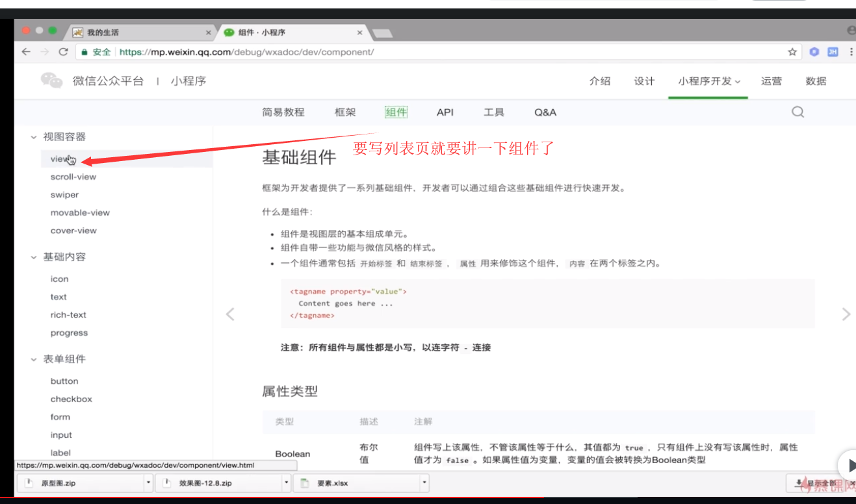Switch to the 组件 · 小程序 tab
856x504 pixels.
pos(292,32)
